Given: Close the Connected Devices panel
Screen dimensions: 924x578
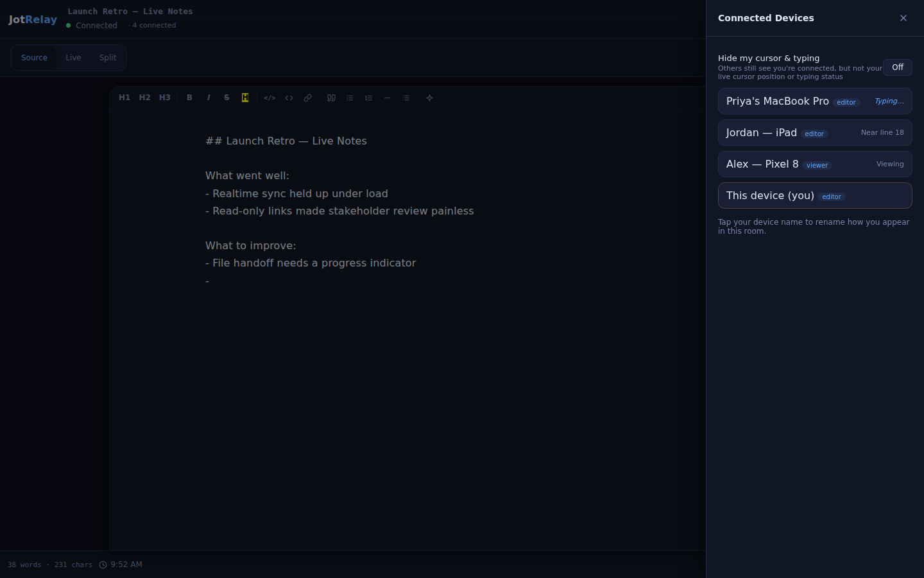Looking at the screenshot, I should click(x=903, y=18).
